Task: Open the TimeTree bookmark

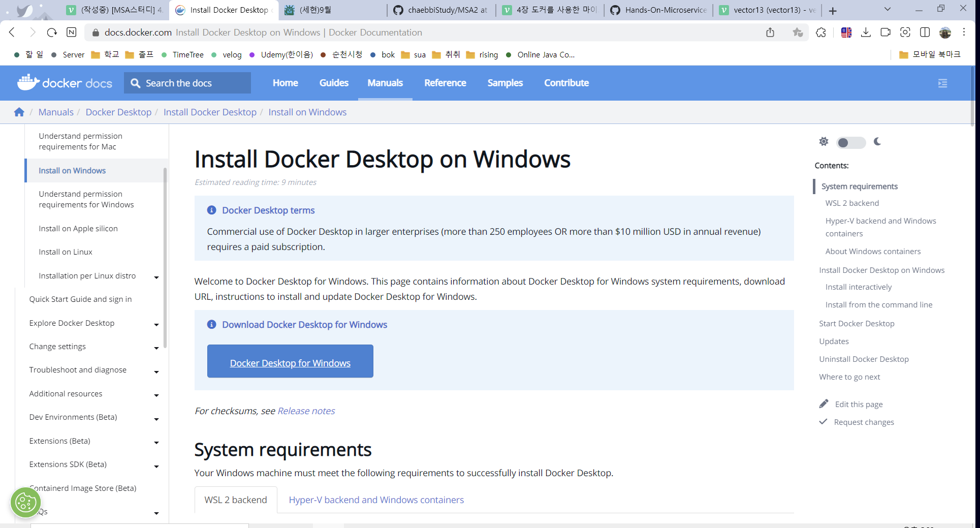Action: click(182, 55)
